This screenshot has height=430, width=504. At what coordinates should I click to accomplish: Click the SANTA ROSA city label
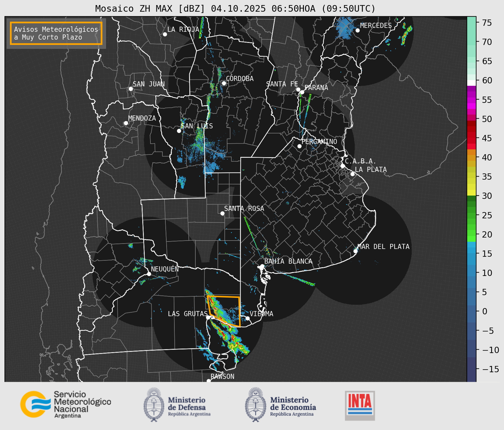[244, 208]
